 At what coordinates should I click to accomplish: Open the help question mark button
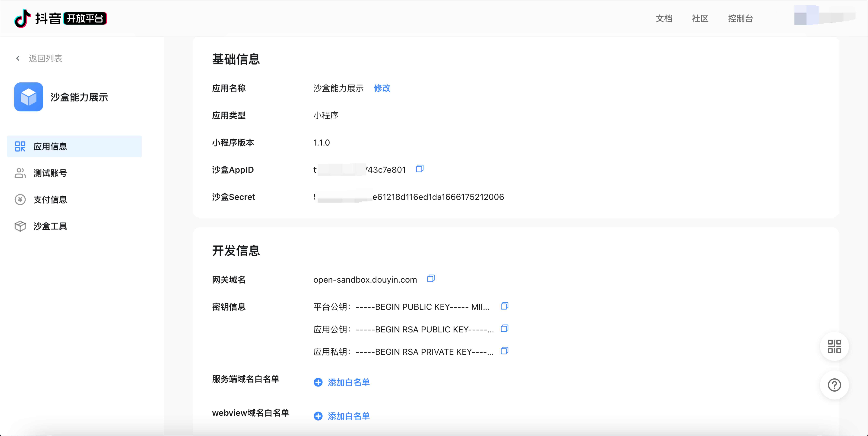point(834,385)
